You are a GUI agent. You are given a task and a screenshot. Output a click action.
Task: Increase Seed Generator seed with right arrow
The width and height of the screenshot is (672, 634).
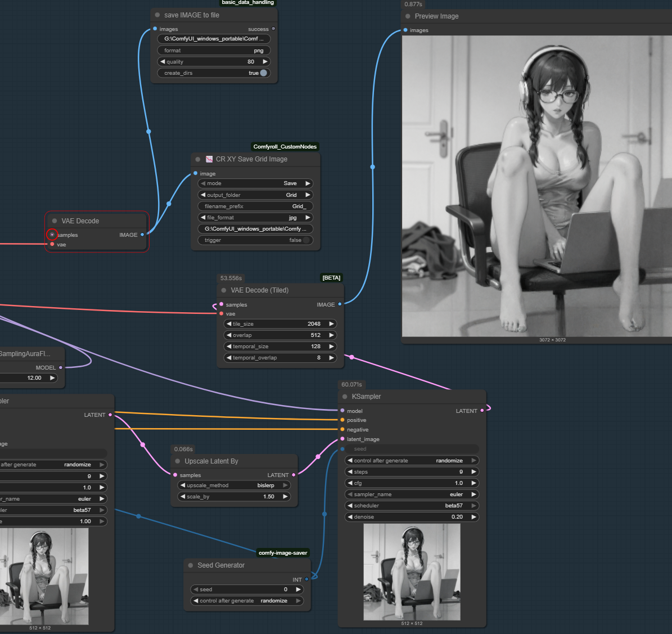298,590
